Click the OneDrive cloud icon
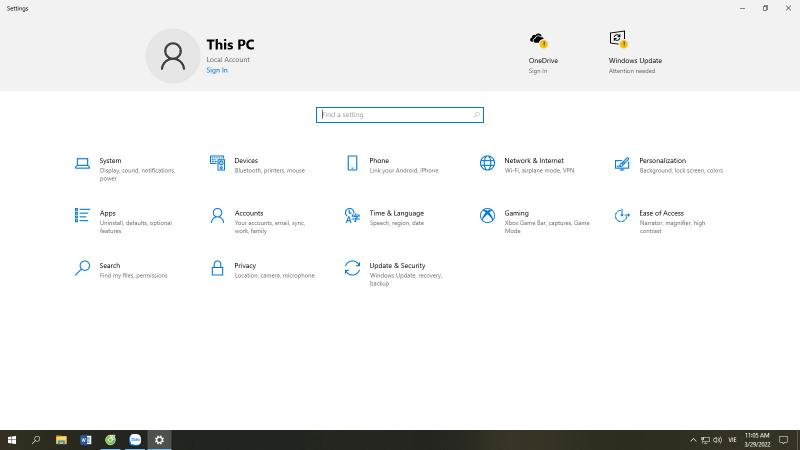The height and width of the screenshot is (450, 800). 538,39
